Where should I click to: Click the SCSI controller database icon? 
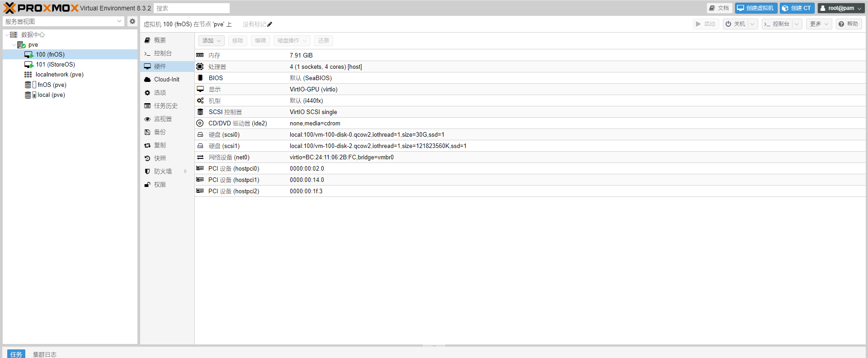(200, 112)
